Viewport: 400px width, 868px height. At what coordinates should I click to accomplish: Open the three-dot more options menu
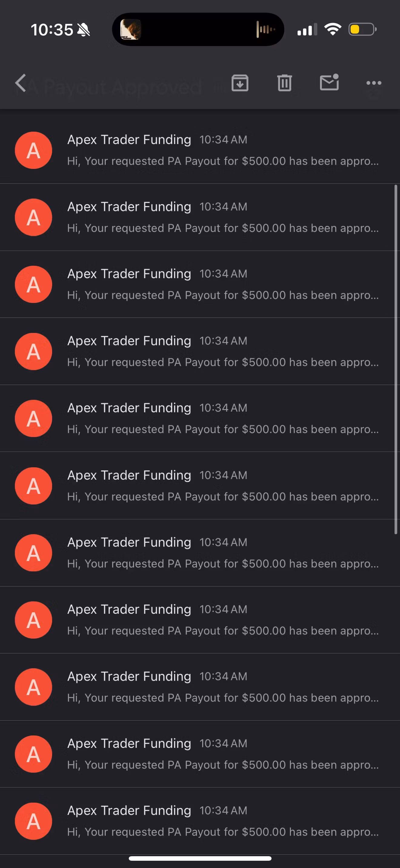click(x=374, y=83)
